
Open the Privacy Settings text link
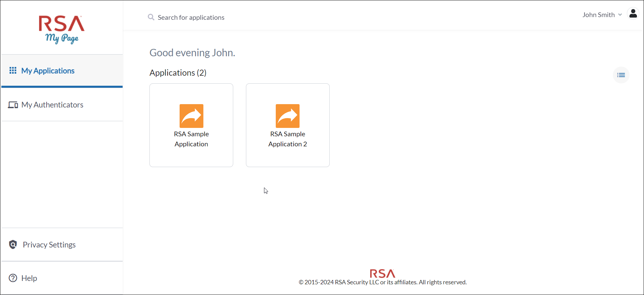click(x=49, y=245)
